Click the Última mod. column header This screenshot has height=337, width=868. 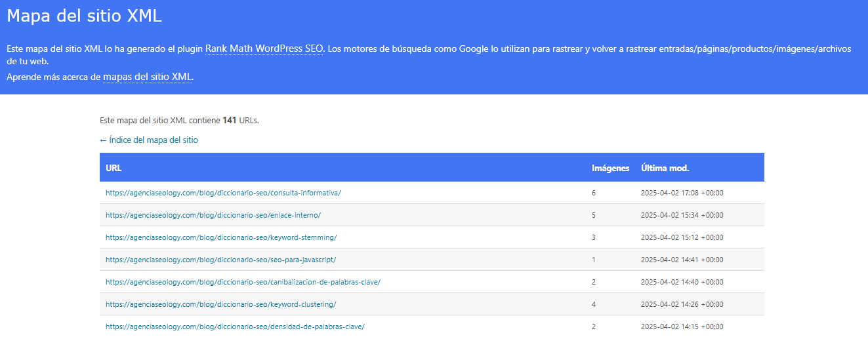(665, 168)
